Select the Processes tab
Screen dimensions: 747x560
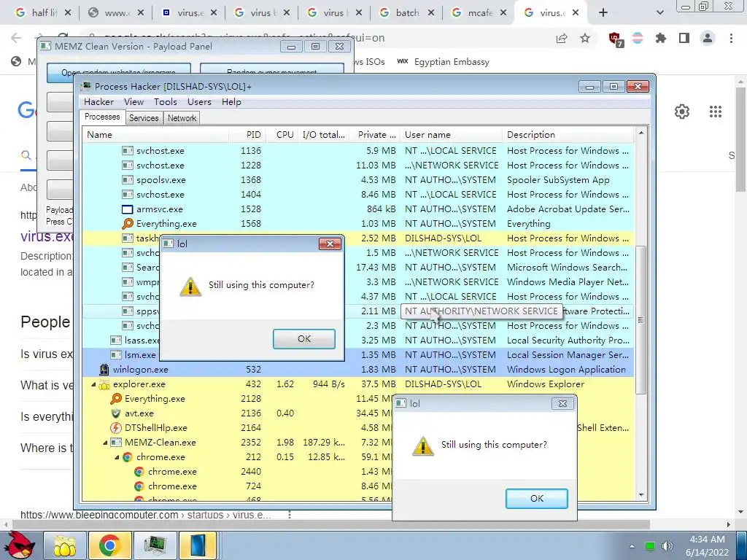coord(102,117)
